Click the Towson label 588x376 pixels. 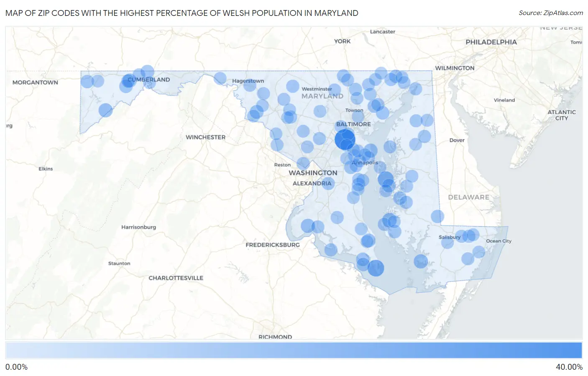click(x=354, y=110)
